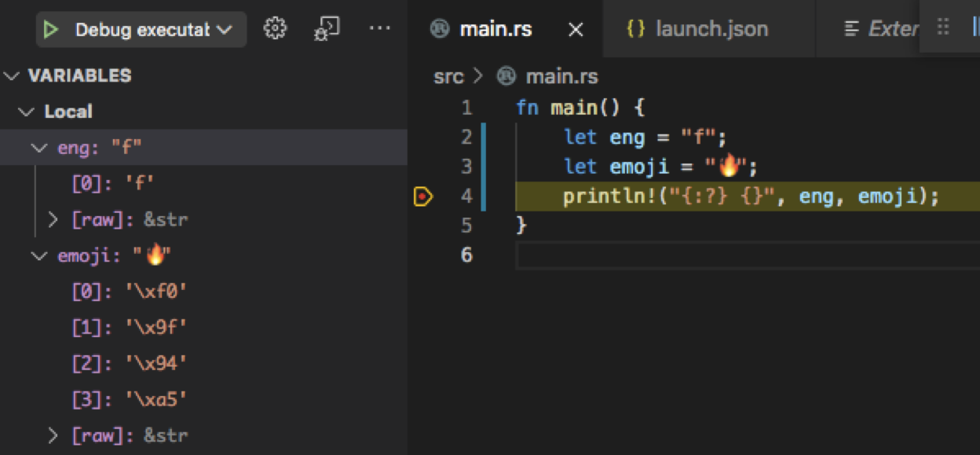The width and height of the screenshot is (980, 455).
Task: Open more actions via ellipsis icon
Action: coord(380,27)
